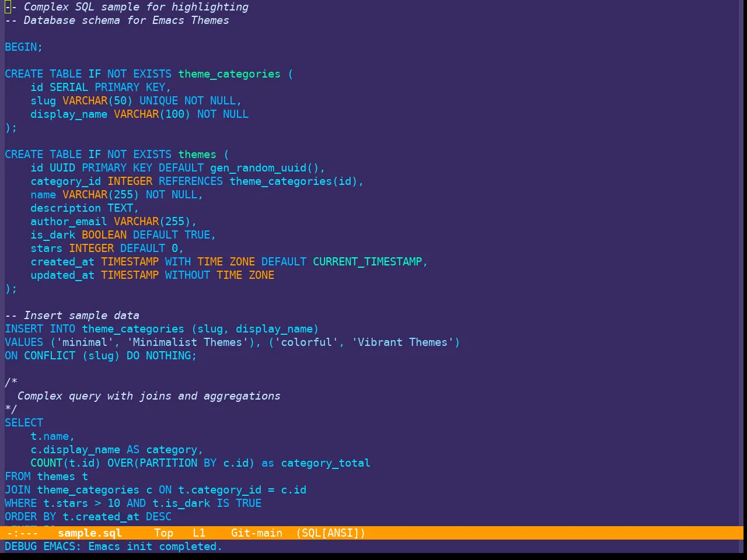Click FROM themes t line

(x=47, y=477)
